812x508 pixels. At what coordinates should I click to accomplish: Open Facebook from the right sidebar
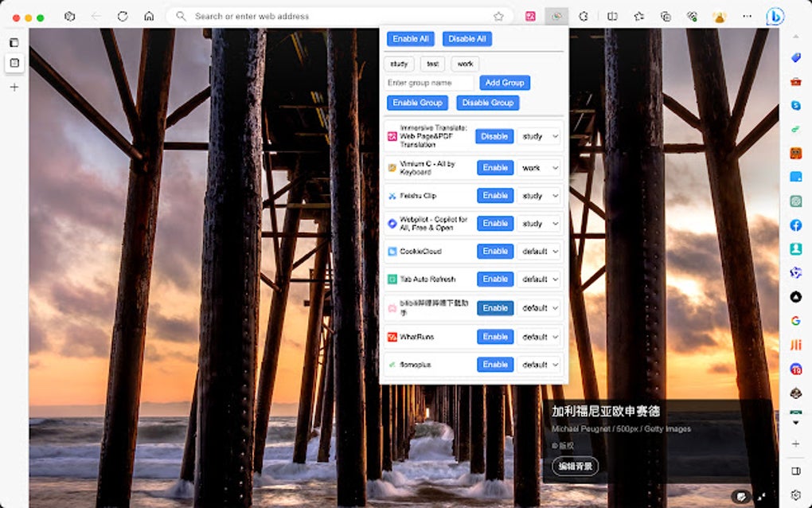coord(796,225)
